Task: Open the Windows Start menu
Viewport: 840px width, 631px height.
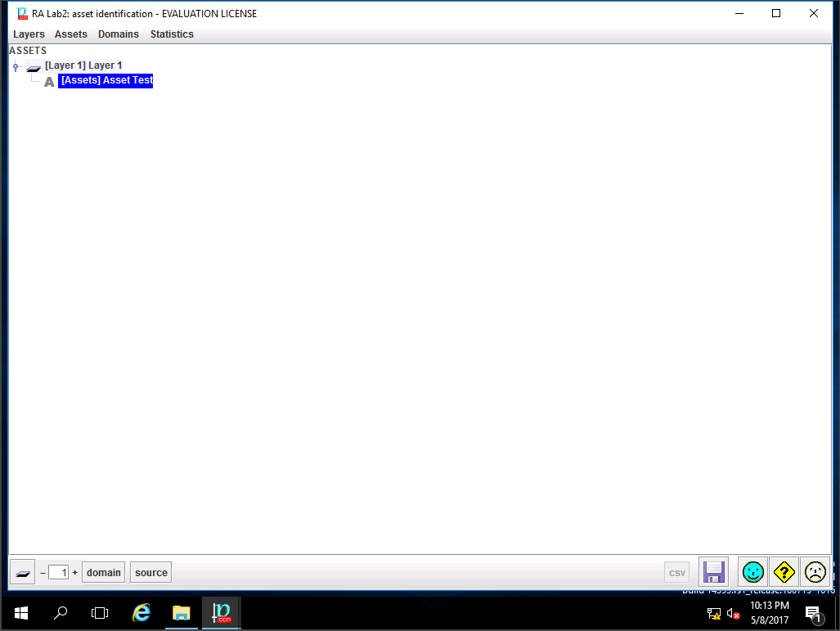Action: [x=21, y=613]
